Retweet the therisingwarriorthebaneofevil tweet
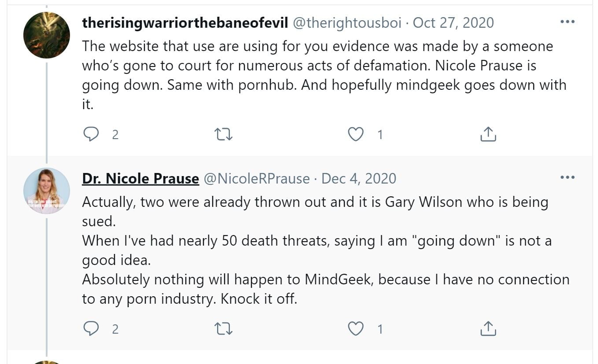598x364 pixels. tap(223, 134)
